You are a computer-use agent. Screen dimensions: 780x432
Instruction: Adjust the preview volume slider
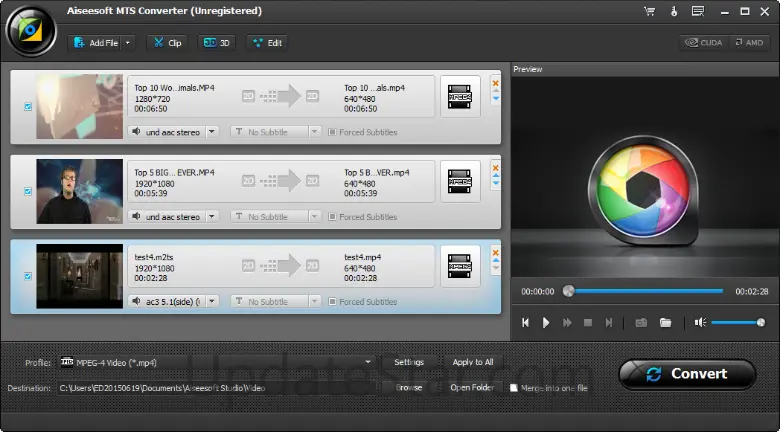point(738,323)
